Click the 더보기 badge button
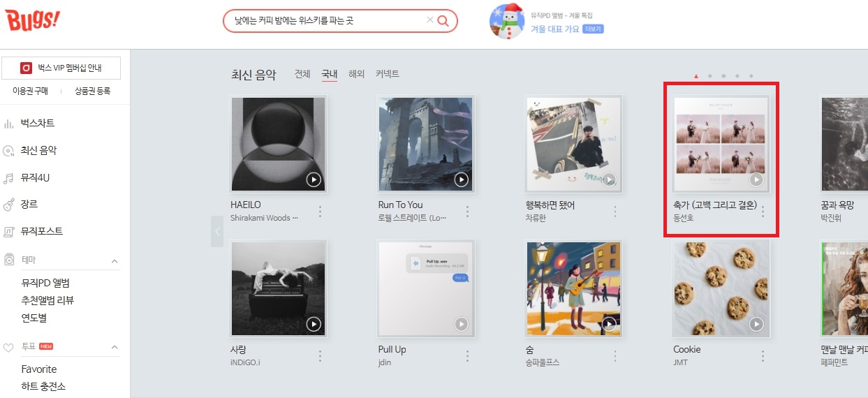 point(593,29)
